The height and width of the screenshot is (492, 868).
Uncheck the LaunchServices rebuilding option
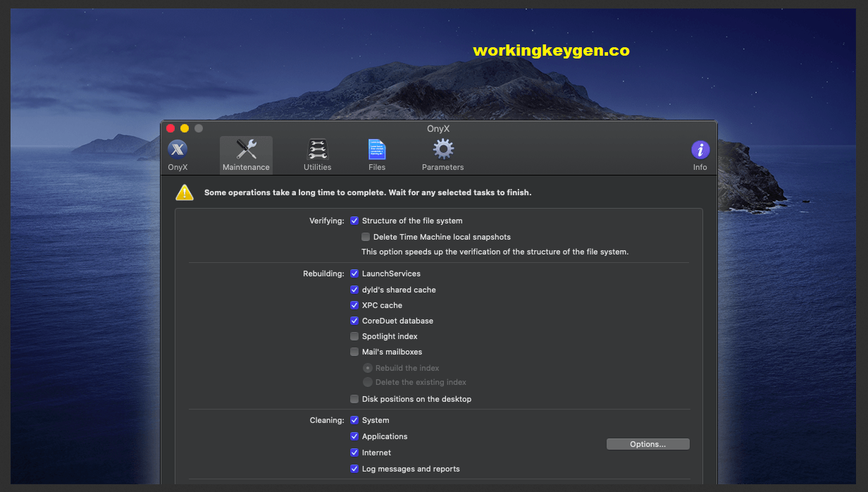(354, 273)
